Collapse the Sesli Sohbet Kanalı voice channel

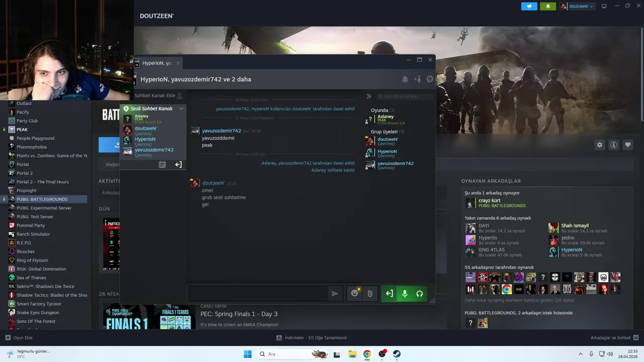point(182,108)
